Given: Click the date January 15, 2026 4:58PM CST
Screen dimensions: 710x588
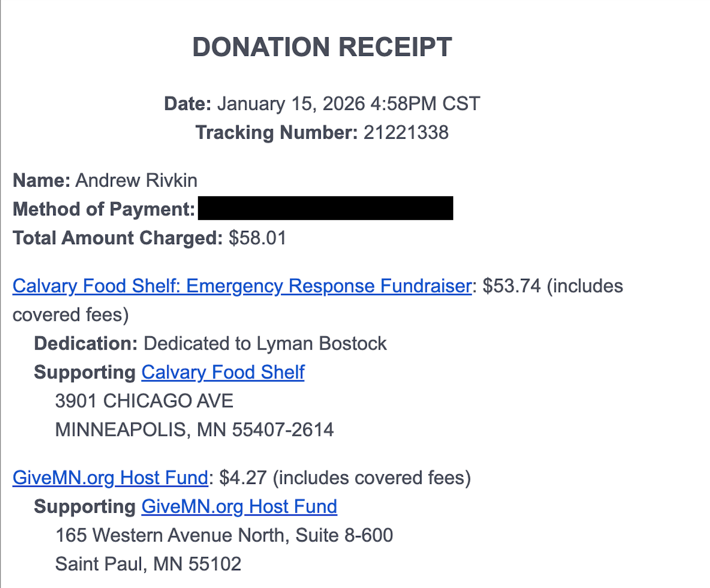Looking at the screenshot, I should point(348,104).
